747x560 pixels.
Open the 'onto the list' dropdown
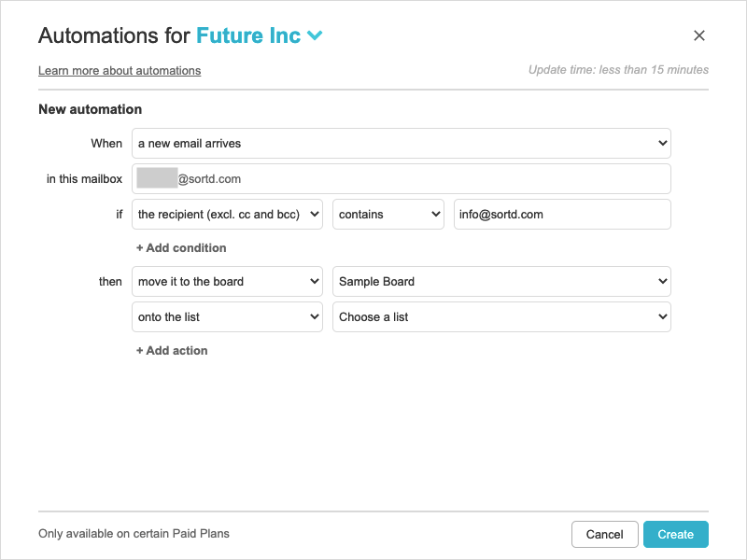227,317
